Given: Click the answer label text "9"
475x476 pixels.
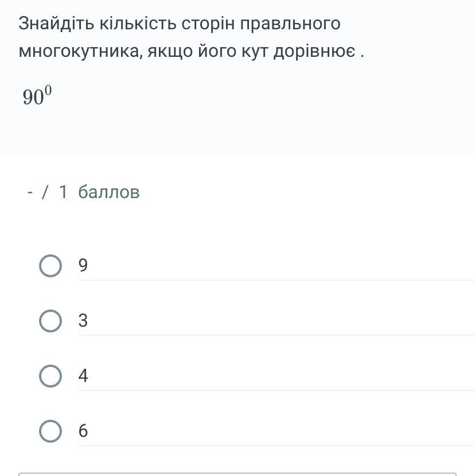Looking at the screenshot, I should coord(83,266).
